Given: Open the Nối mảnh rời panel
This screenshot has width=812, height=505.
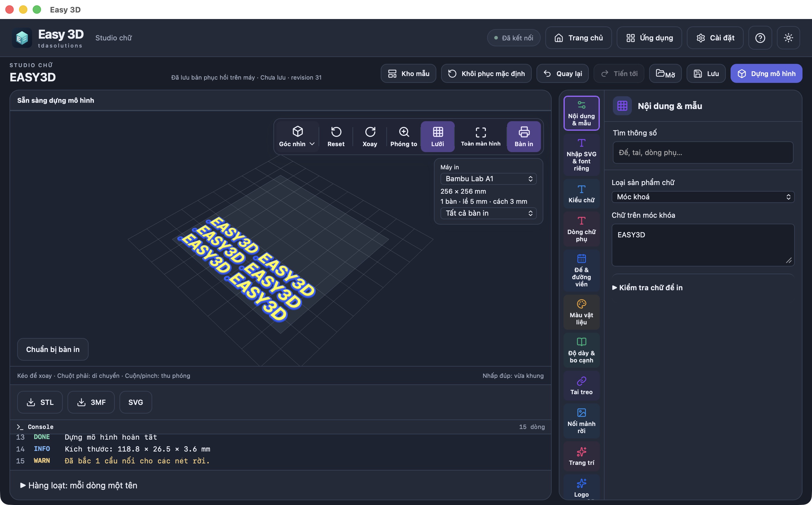Looking at the screenshot, I should coord(581,421).
